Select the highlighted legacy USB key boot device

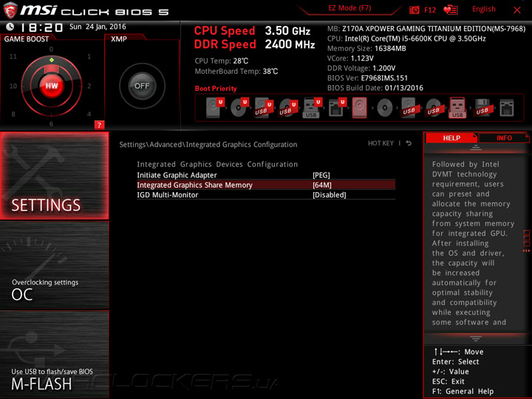click(457, 108)
